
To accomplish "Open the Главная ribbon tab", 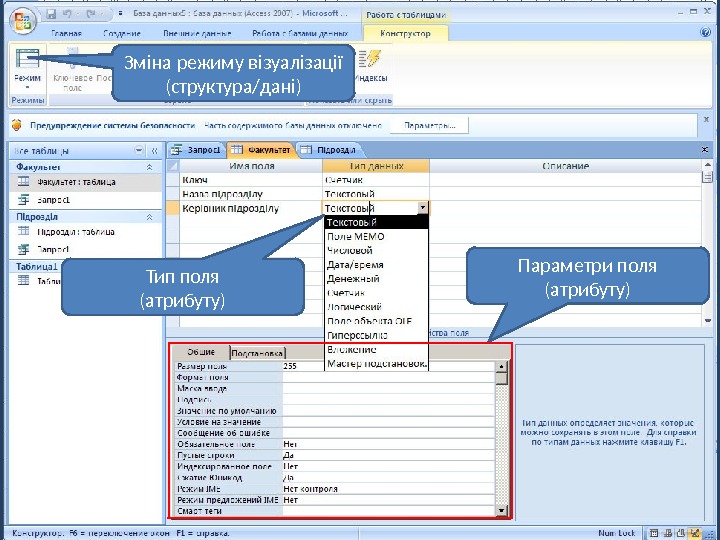I will click(67, 34).
